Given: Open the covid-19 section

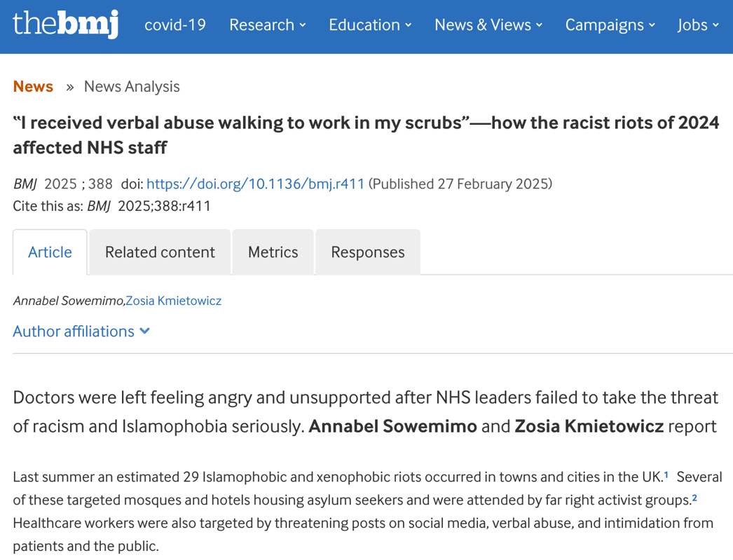Looking at the screenshot, I should pyautogui.click(x=175, y=25).
